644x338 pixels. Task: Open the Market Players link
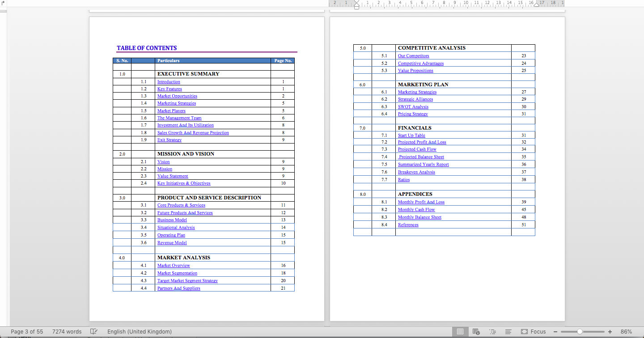[171, 111]
